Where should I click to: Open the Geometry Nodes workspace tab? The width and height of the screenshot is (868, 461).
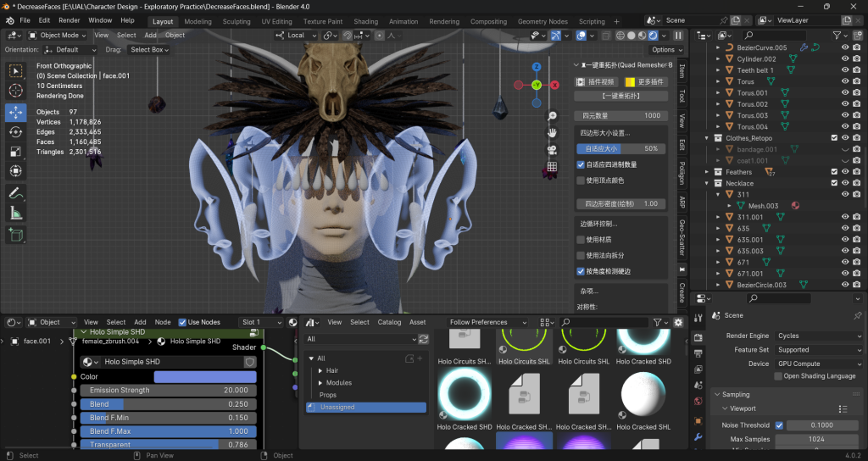(542, 21)
